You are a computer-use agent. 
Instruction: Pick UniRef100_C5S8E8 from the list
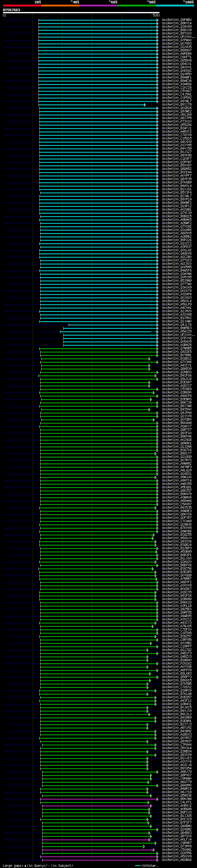point(177,389)
